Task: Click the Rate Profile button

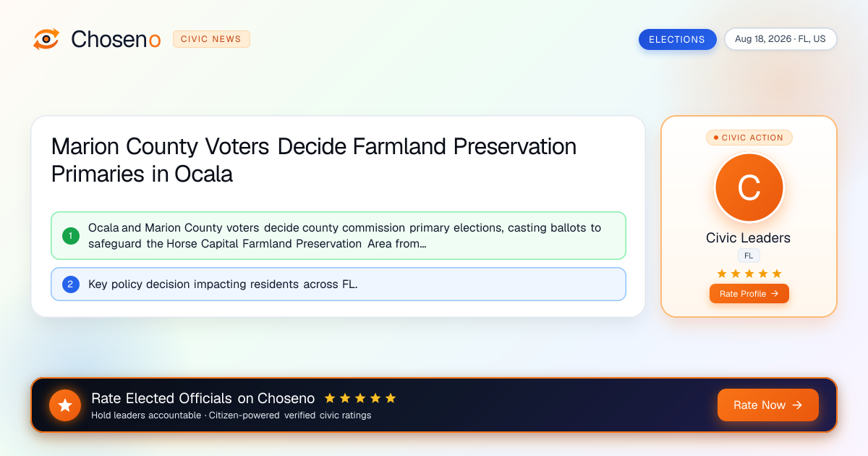Action: pos(749,294)
